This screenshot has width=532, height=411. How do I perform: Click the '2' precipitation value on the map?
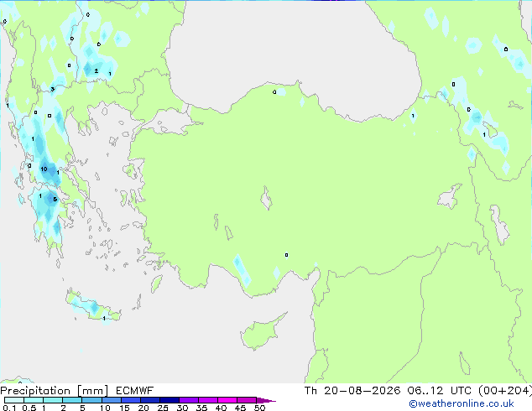pos(96,70)
